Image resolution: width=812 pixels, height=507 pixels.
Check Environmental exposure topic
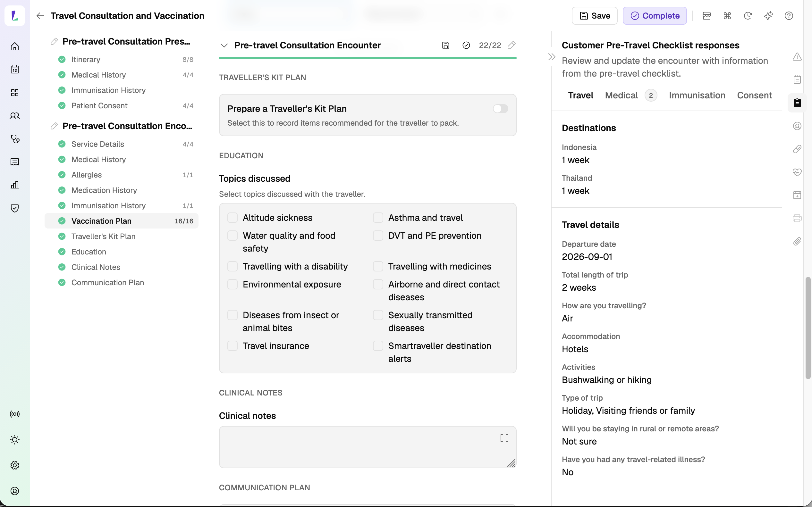[x=233, y=284]
